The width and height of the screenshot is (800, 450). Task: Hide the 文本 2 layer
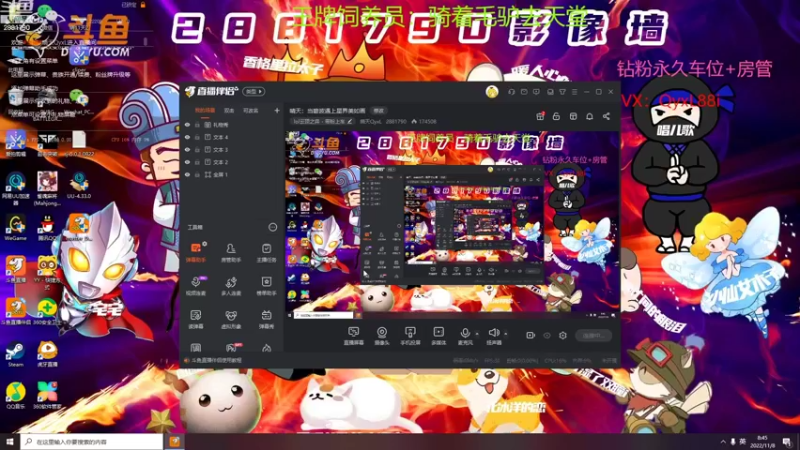[187, 162]
